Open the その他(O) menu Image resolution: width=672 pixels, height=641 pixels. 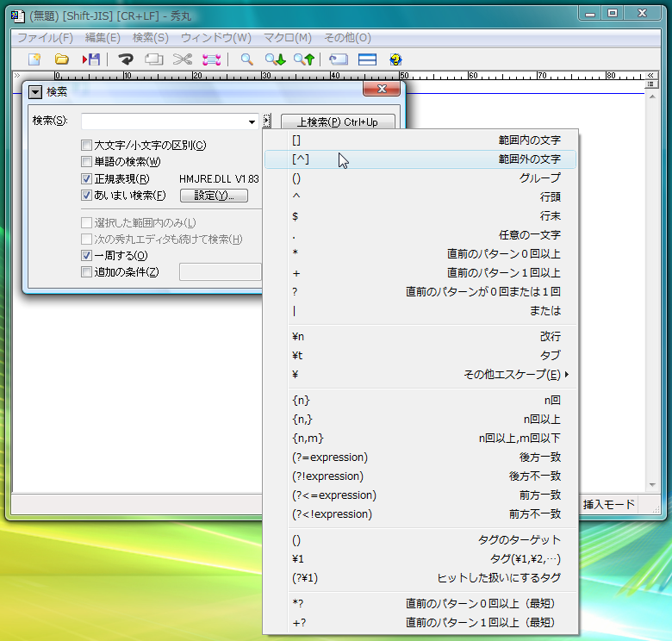coord(347,38)
